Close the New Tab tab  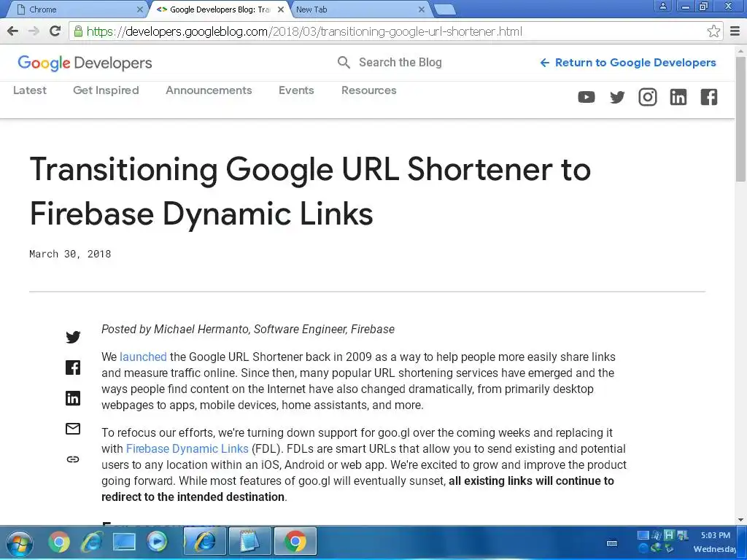(421, 9)
